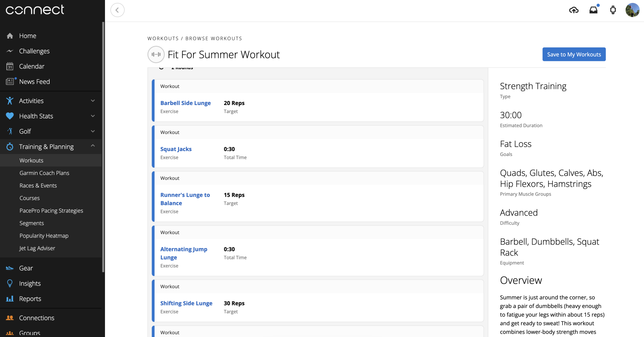The image size is (644, 337).
Task: Expand the Health Stats chevron
Action: (x=93, y=116)
